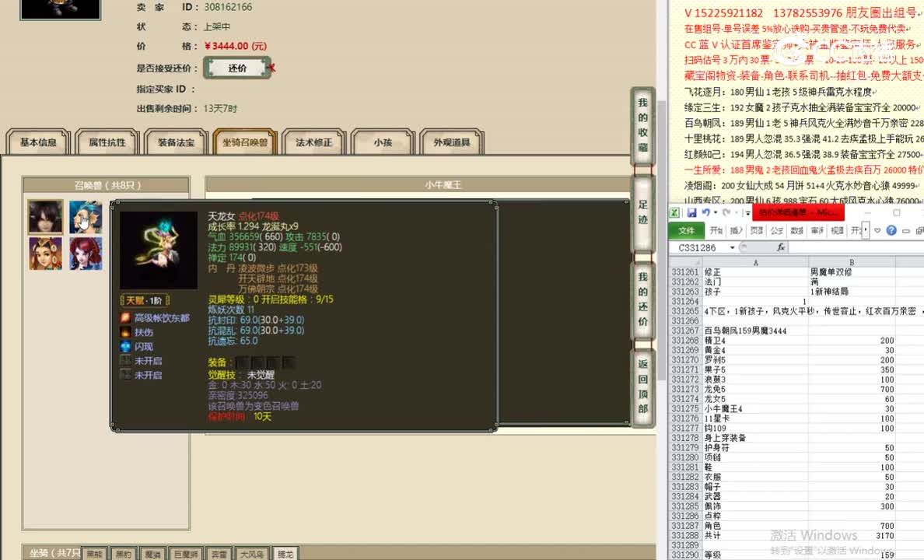
Task: Open the Quick Access Toolbar customize dropdown
Action: [747, 212]
